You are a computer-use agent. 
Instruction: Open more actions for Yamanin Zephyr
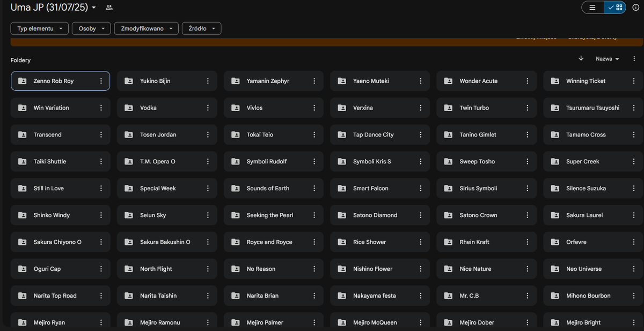314,81
